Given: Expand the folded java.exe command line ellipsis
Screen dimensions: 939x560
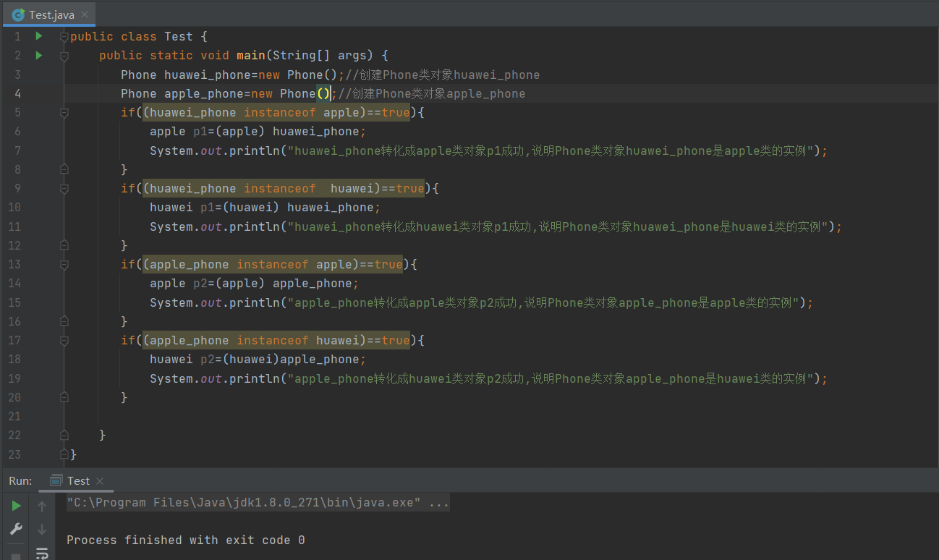Looking at the screenshot, I should click(x=439, y=503).
